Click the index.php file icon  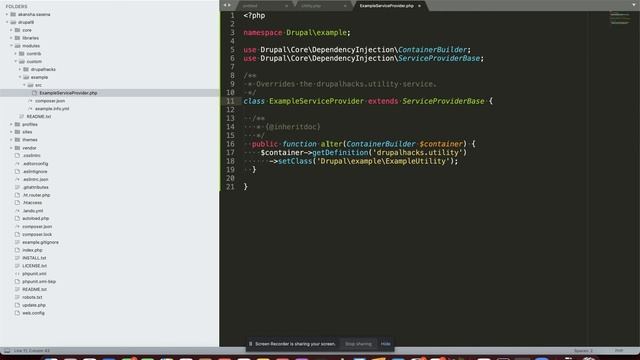(17, 250)
